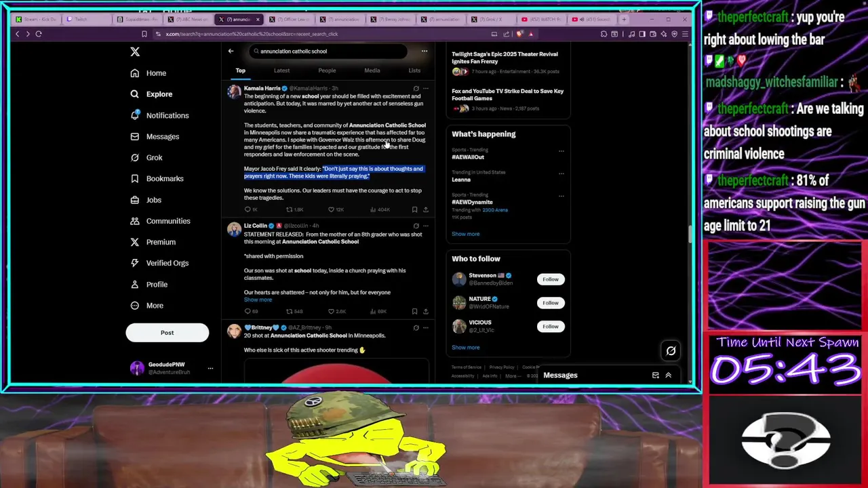Open more options on Liz Collin post
Screen dimensions: 868x488
426,226
